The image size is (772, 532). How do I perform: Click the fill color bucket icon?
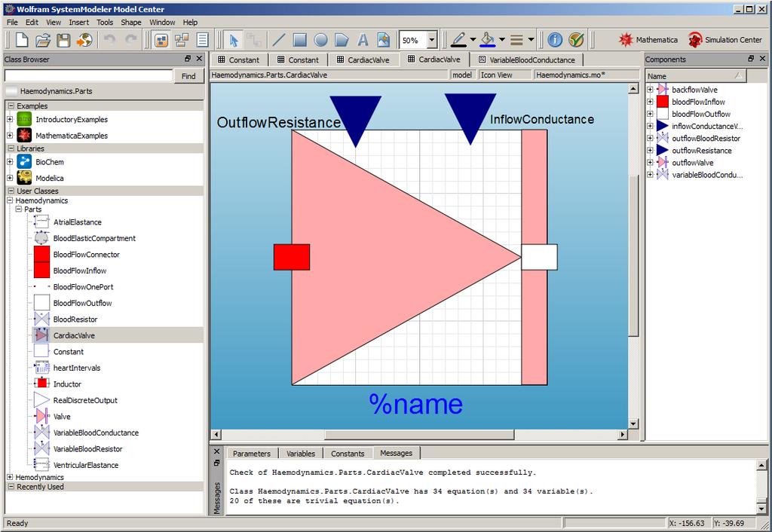point(488,40)
